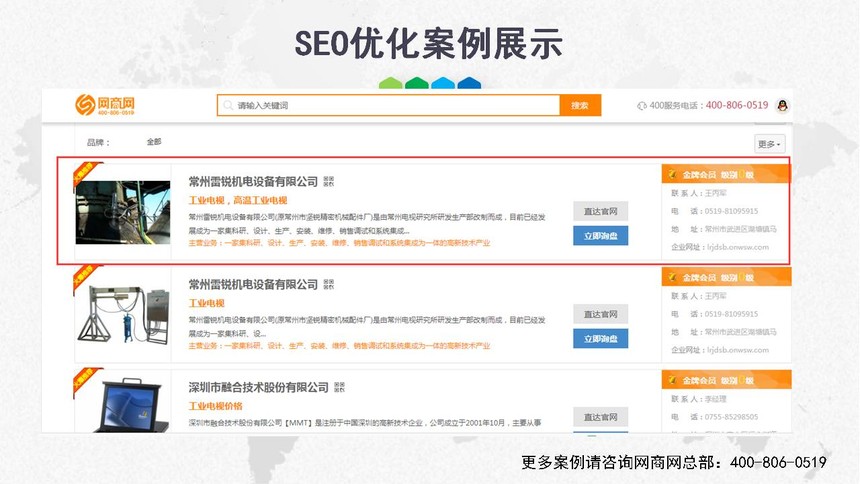Open first 常州雷锐机电设备有限公司 listing title

tap(253, 182)
